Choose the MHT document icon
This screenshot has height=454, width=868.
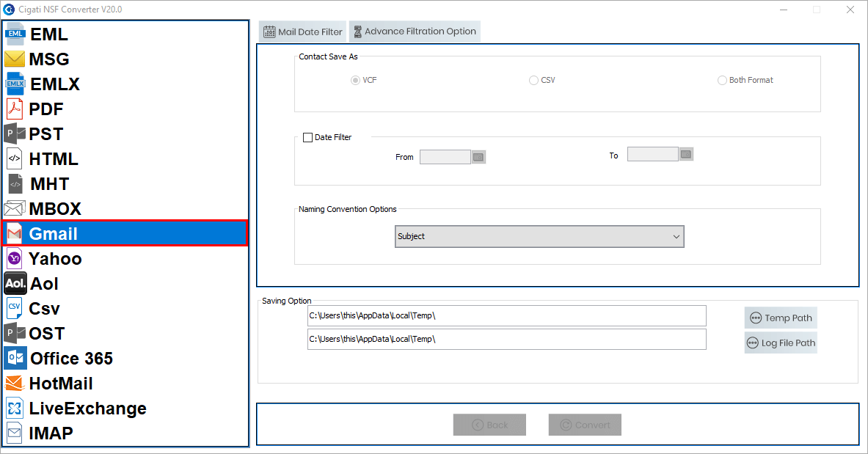[15, 183]
